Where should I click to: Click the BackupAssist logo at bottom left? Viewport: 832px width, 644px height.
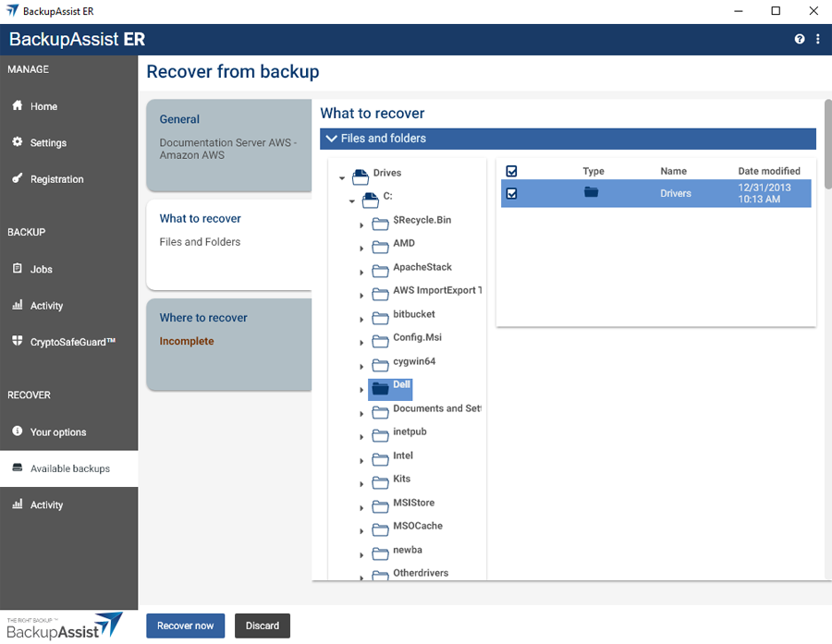click(x=64, y=626)
